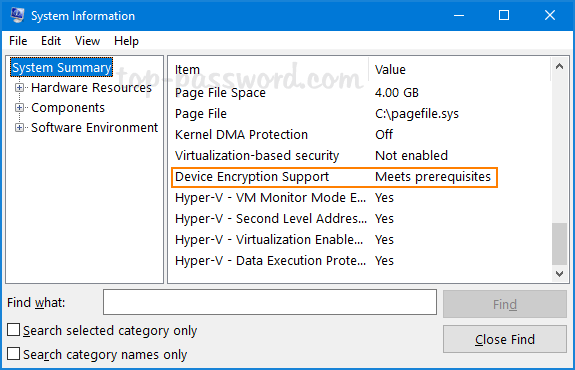Click the vertical scrollbar thumb
Screen dimensions: 575x370
pyautogui.click(x=559, y=243)
